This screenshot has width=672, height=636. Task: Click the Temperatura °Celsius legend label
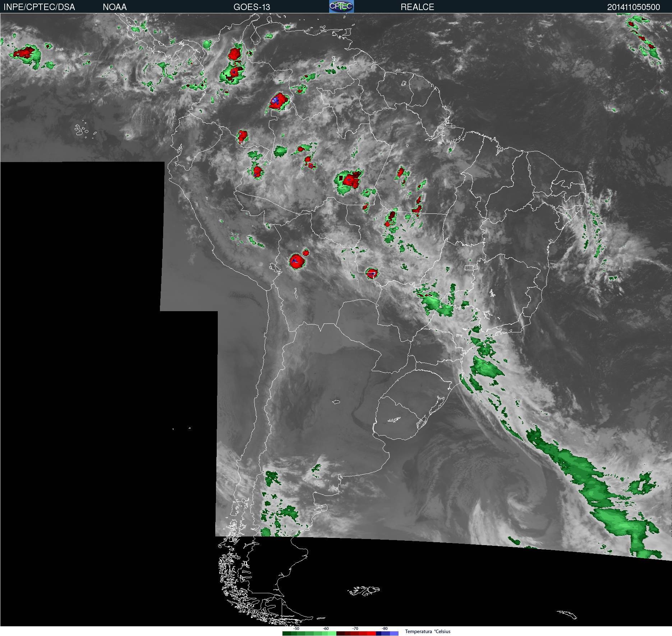(428, 631)
